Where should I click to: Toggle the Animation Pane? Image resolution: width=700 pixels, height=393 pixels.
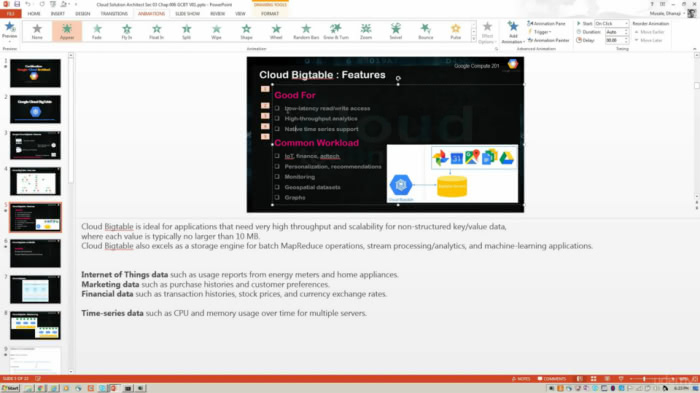[x=546, y=23]
